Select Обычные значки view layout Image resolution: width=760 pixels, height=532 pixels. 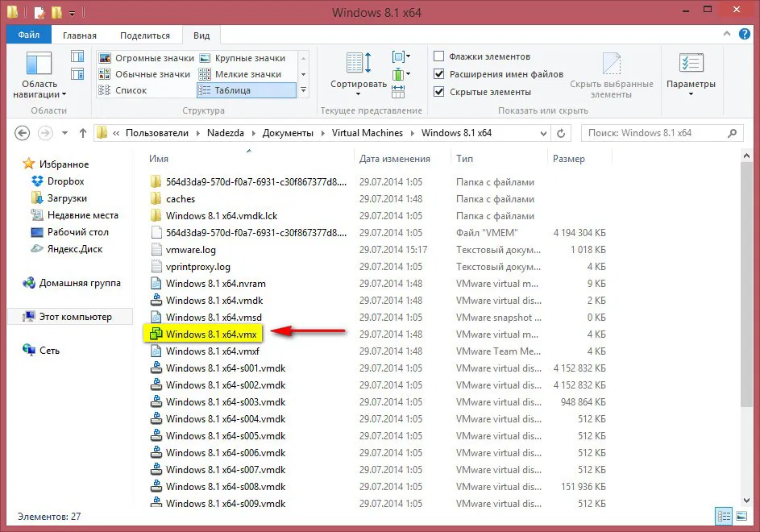pyautogui.click(x=146, y=74)
